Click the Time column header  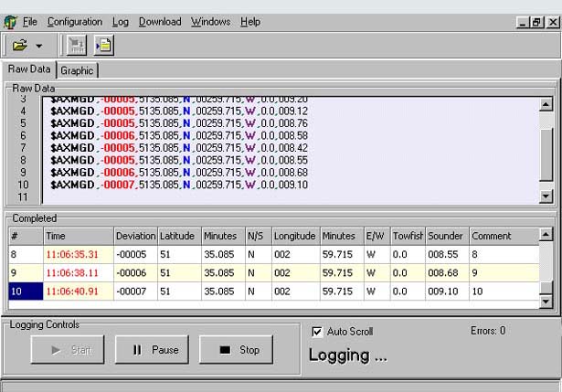coord(79,236)
